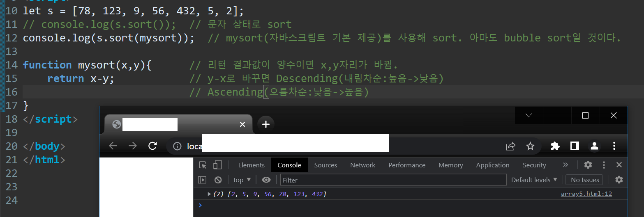Open the Default levels dropdown
644x217 pixels.
click(x=534, y=180)
